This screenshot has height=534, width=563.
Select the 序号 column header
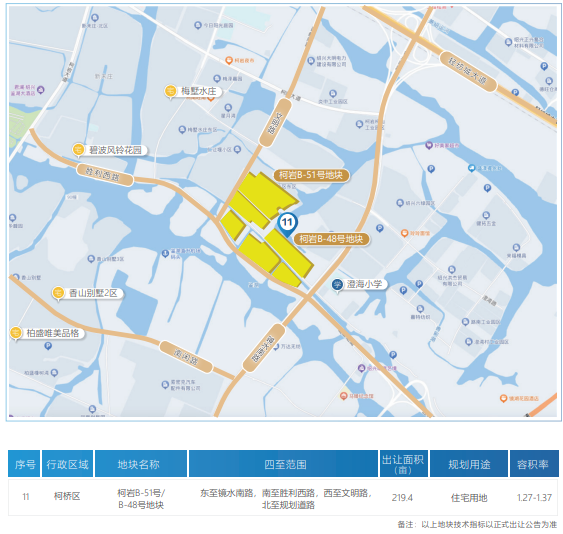[x=24, y=464]
